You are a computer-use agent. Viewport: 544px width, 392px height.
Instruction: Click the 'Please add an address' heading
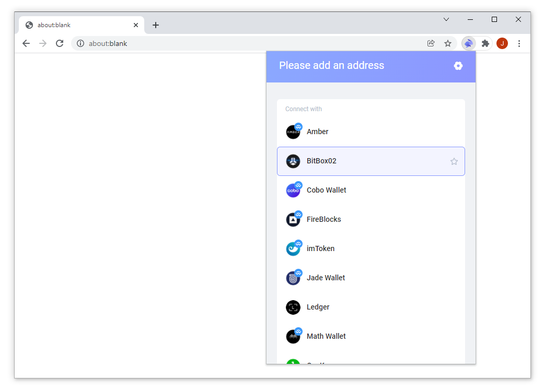(331, 65)
